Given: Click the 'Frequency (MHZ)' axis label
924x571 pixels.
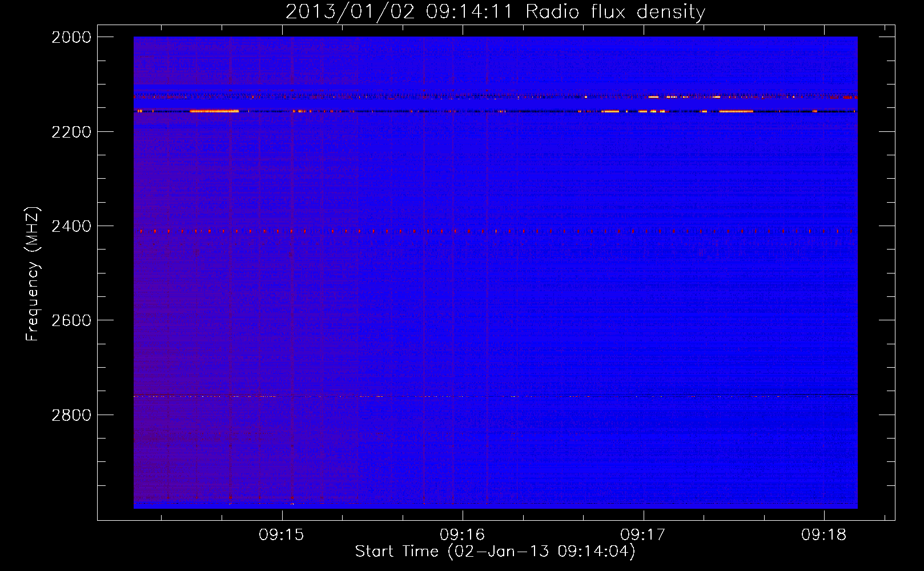Looking at the screenshot, I should [x=33, y=274].
